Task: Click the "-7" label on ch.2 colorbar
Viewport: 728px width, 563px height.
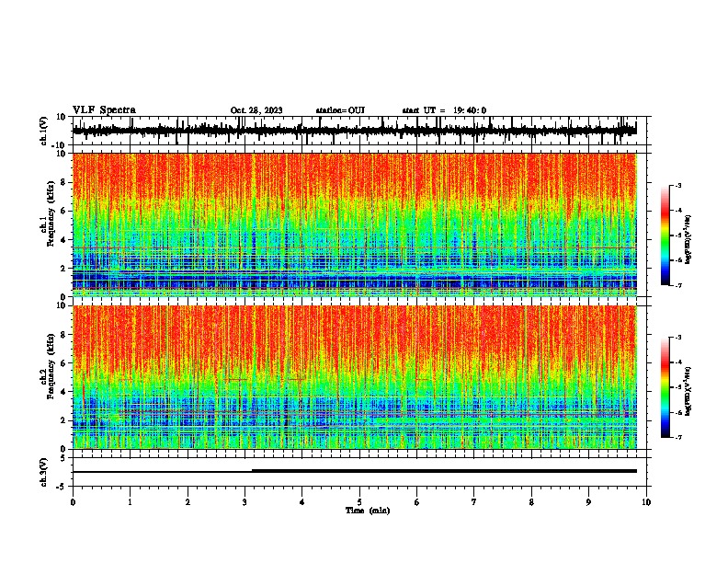Action: click(677, 437)
